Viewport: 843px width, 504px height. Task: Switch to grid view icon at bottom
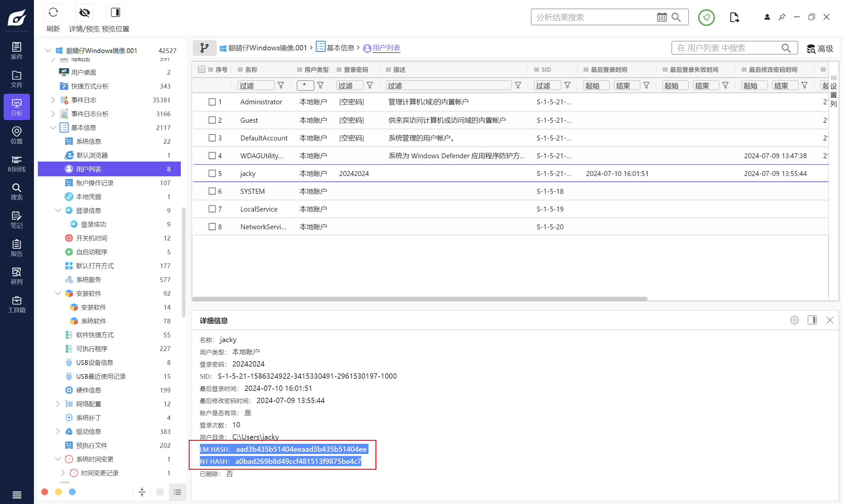tap(160, 492)
